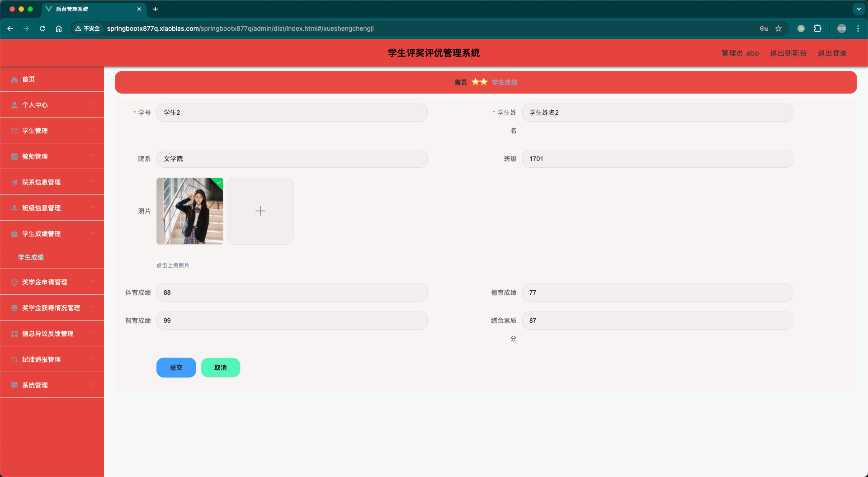868x477 pixels.
Task: Click 退出登录 in the header
Action: (x=832, y=53)
